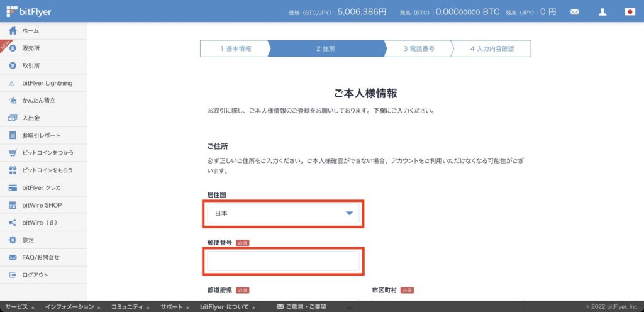Click ログアウト to log out
Screen dimensions: 644x312
click(43, 275)
